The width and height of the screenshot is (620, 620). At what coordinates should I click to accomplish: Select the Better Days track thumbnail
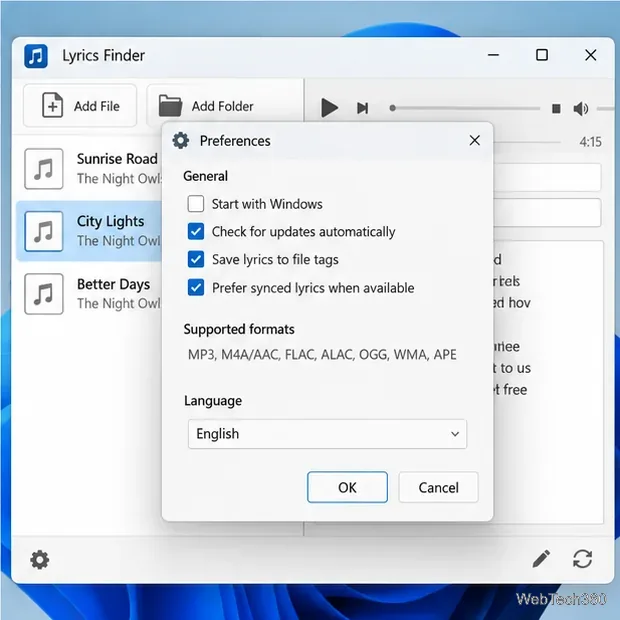pyautogui.click(x=43, y=294)
